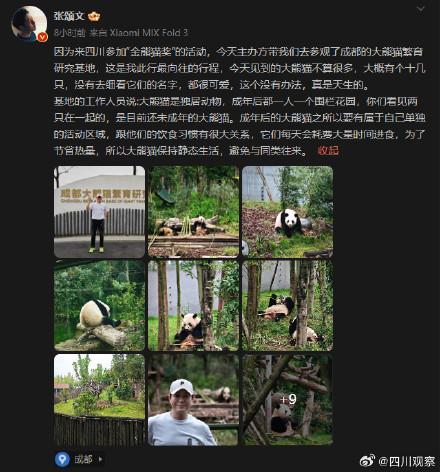The width and height of the screenshot is (440, 472).
Task: View photo of panda eating by the tree
Action: 193,306
